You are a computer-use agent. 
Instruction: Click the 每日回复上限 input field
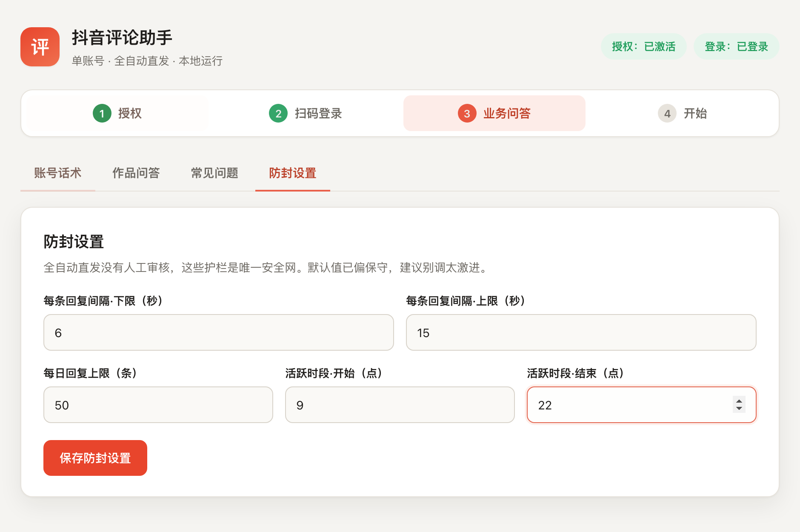(158, 405)
